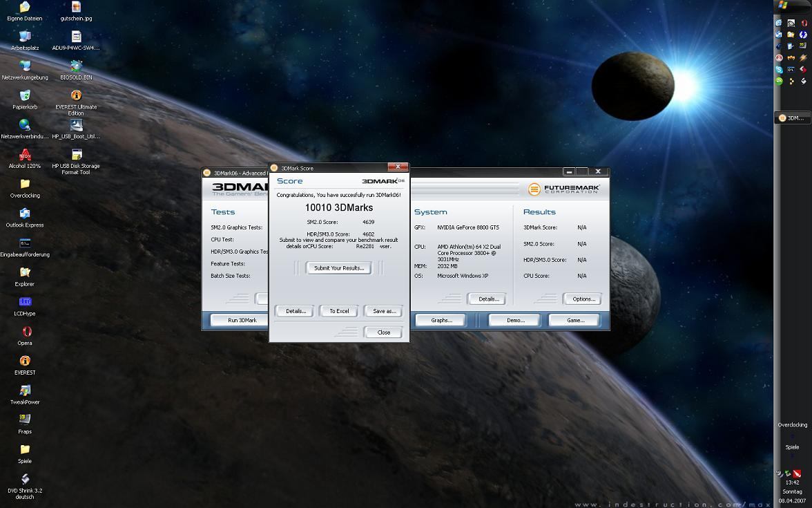
Task: Launch Outlook Express from the desktop
Action: coord(24,218)
